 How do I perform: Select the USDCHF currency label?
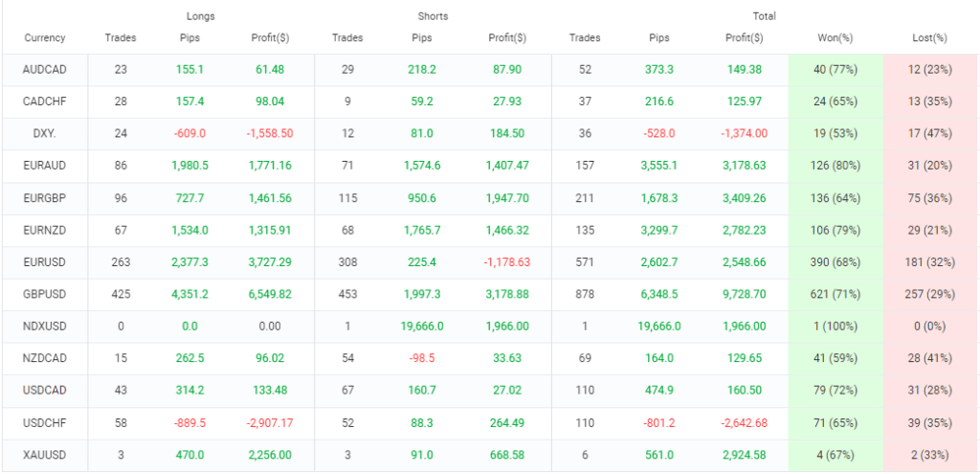pos(45,423)
